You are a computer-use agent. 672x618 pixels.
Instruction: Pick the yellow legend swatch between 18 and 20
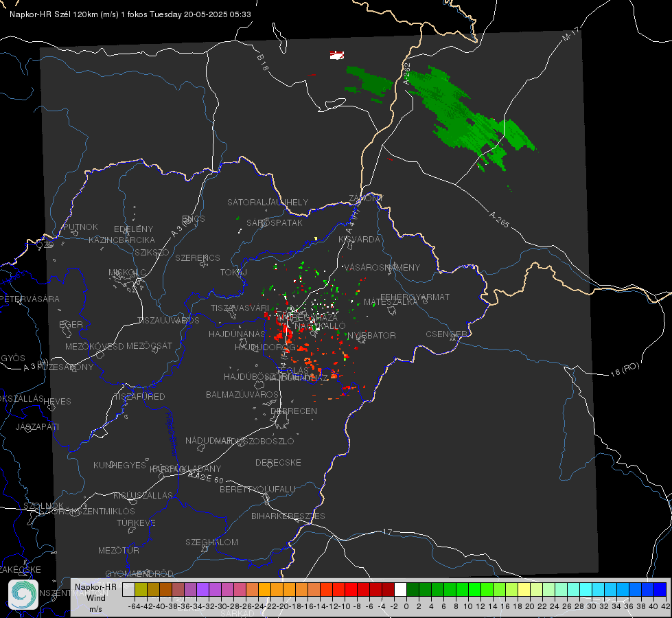[524, 589]
